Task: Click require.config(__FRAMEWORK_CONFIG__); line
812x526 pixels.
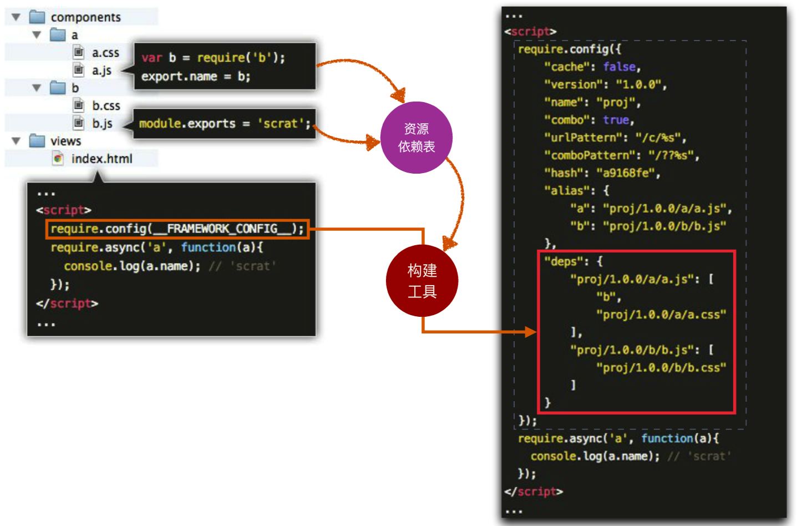Action: (x=177, y=229)
